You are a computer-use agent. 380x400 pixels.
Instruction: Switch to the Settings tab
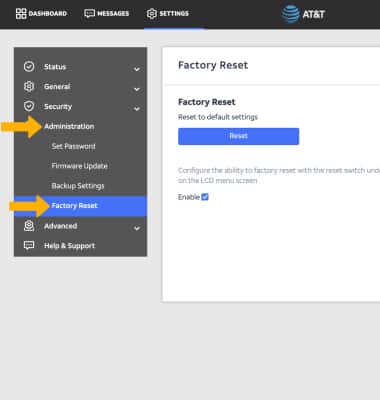(168, 13)
